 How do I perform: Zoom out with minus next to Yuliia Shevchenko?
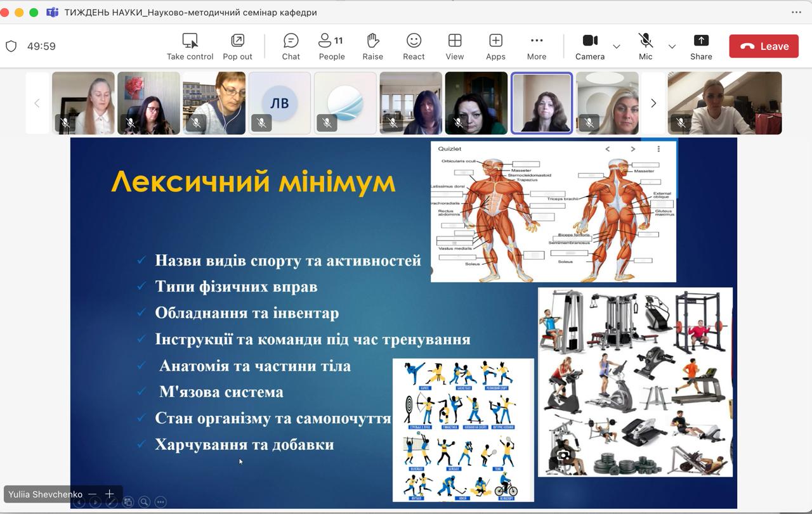pos(93,494)
